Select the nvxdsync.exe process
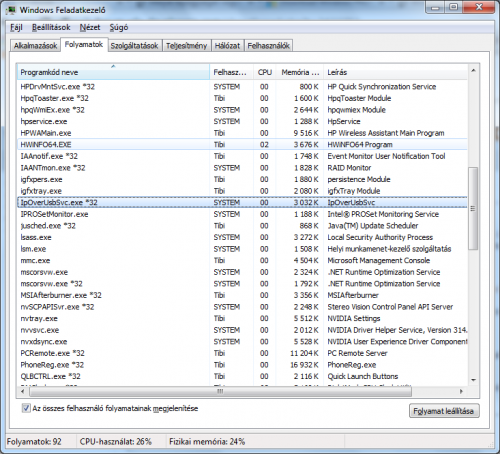The height and width of the screenshot is (454, 500). [x=242, y=342]
